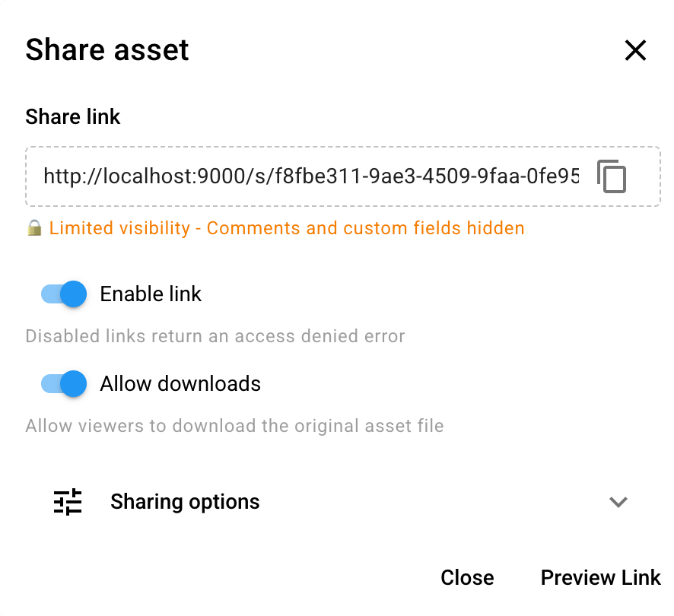Click the 'Enable link' label text

[x=151, y=294]
